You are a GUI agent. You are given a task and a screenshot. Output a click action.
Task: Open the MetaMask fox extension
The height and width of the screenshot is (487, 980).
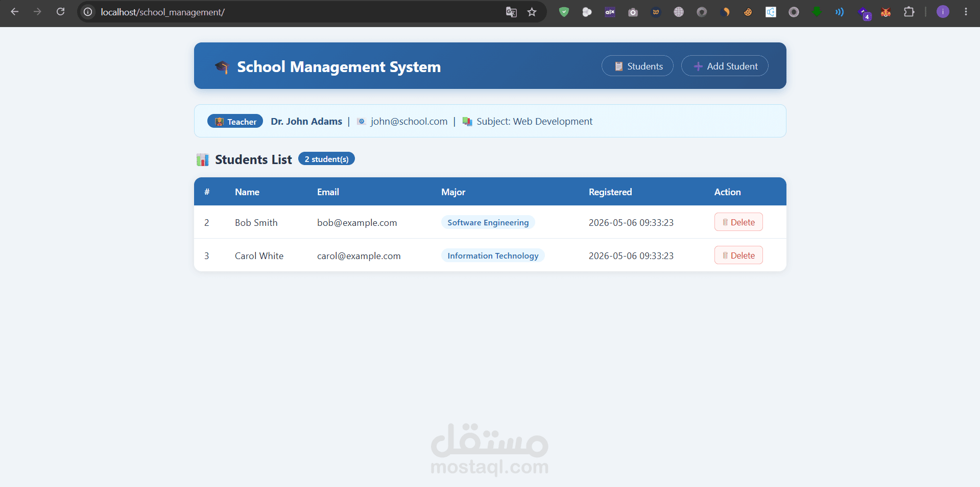[x=886, y=12]
